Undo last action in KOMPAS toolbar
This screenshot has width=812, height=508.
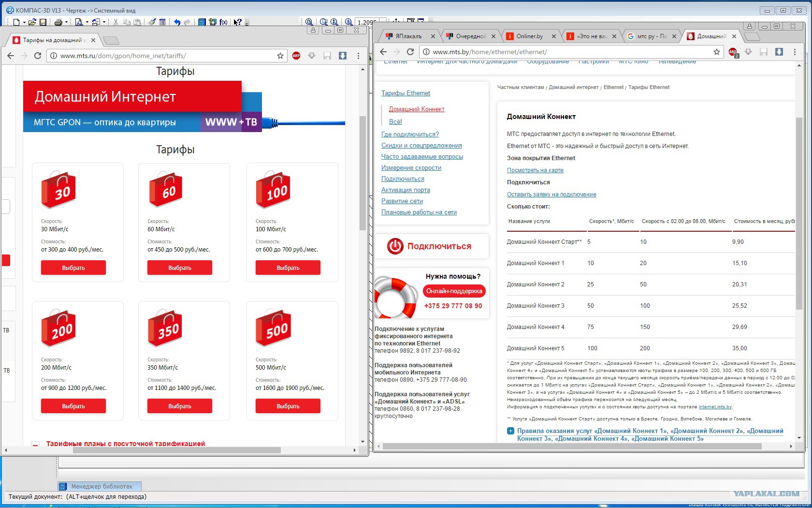coord(177,22)
